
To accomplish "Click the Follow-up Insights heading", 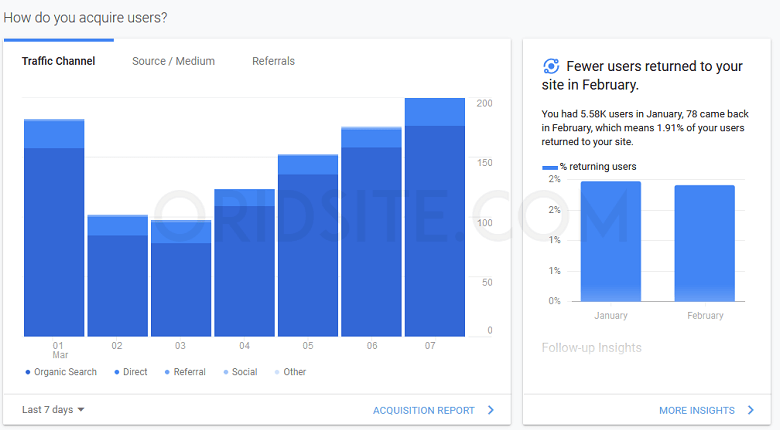I will tap(591, 348).
